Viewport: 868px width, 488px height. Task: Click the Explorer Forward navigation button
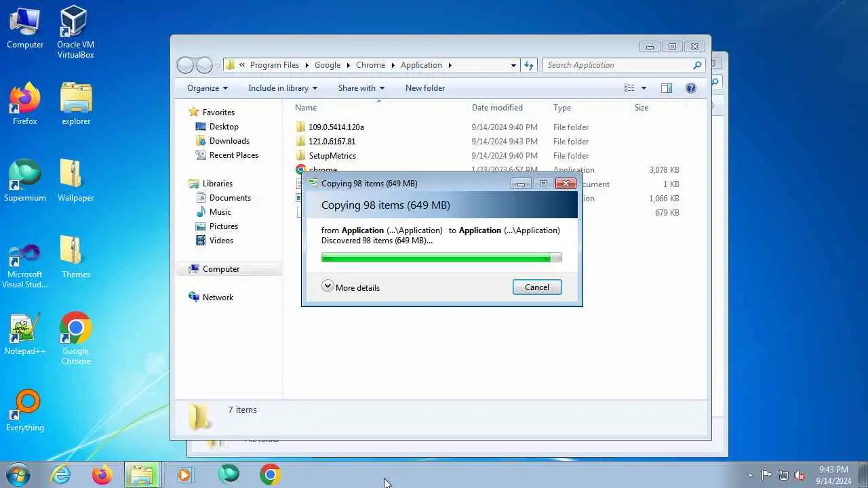(204, 65)
